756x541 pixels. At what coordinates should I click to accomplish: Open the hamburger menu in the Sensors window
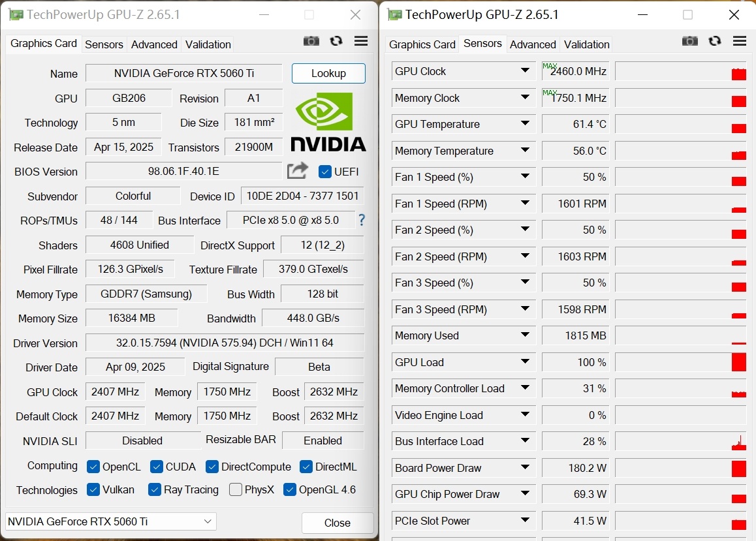(x=740, y=41)
